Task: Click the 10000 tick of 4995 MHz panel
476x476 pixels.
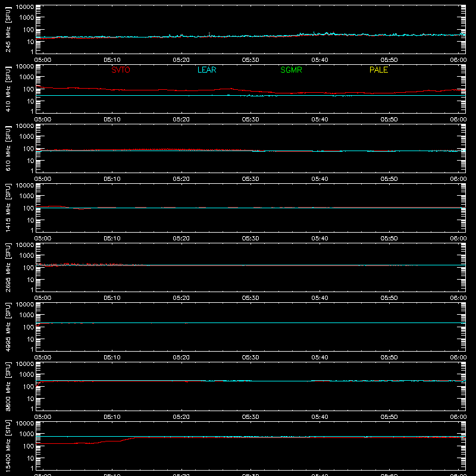Action: (x=25, y=305)
